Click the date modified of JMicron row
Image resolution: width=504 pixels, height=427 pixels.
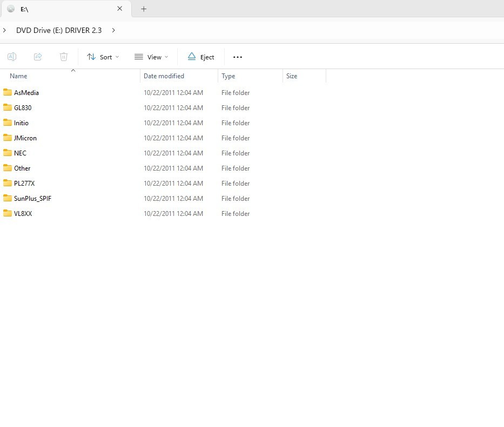pyautogui.click(x=173, y=138)
